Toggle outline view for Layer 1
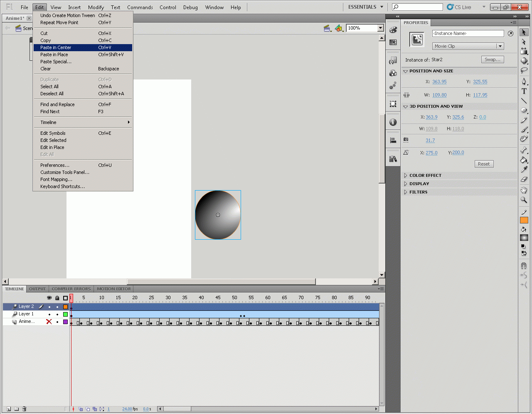This screenshot has height=414, width=532. click(65, 314)
